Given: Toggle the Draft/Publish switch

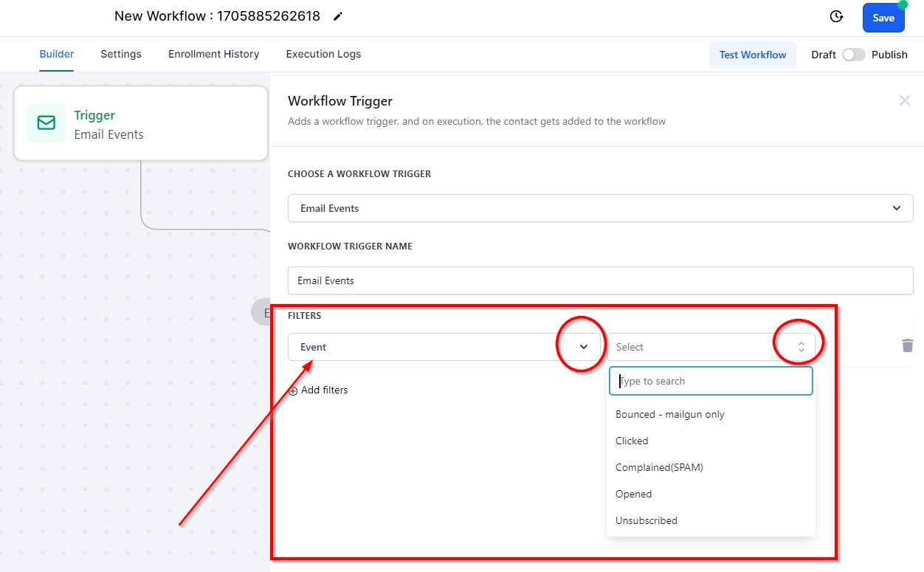Looking at the screenshot, I should click(853, 55).
